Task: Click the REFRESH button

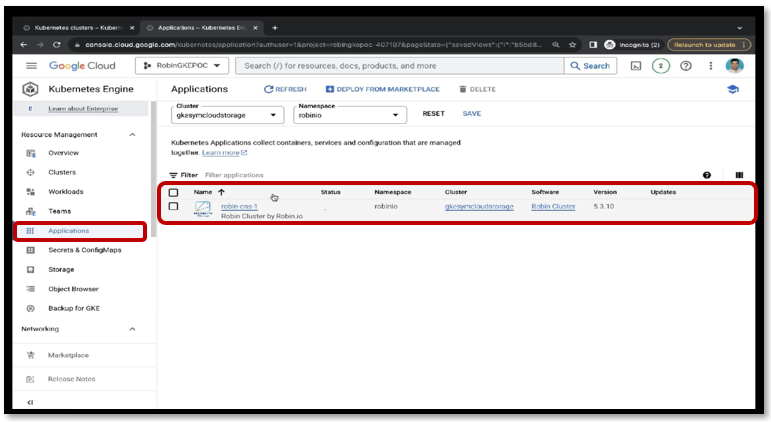Action: coord(285,90)
